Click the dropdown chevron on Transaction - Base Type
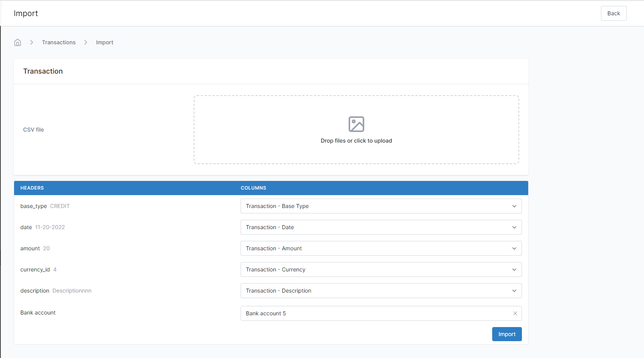This screenshot has width=644, height=358. (514, 206)
